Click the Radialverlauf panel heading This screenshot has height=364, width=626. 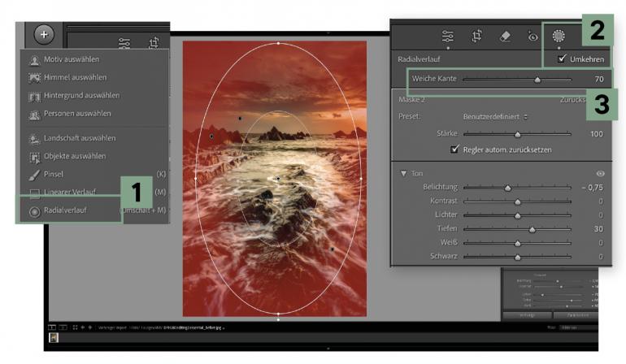tap(419, 59)
